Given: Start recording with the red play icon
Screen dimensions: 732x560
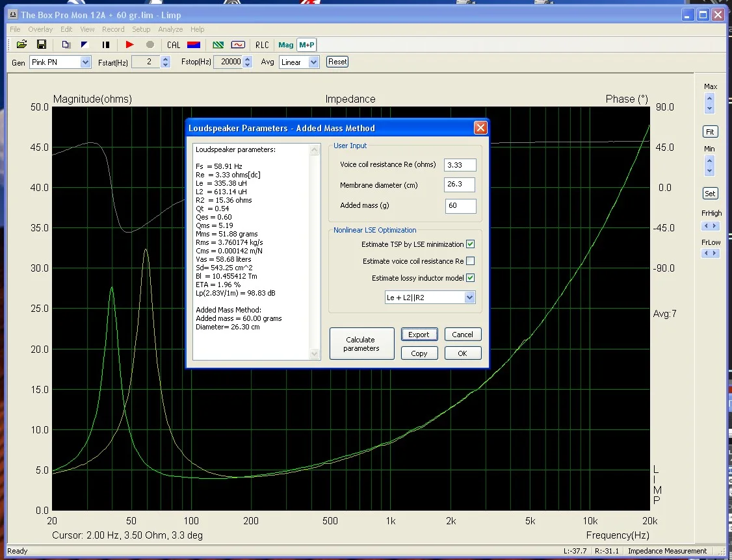Looking at the screenshot, I should pos(129,44).
